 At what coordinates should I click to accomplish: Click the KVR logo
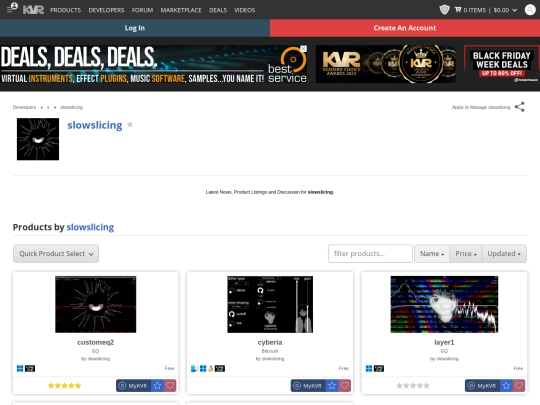click(33, 10)
